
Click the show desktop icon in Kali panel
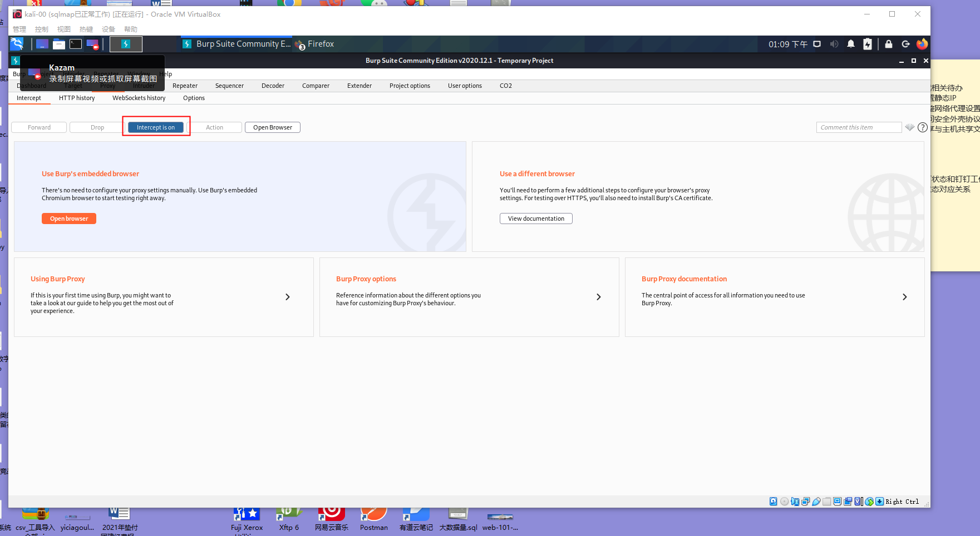42,44
